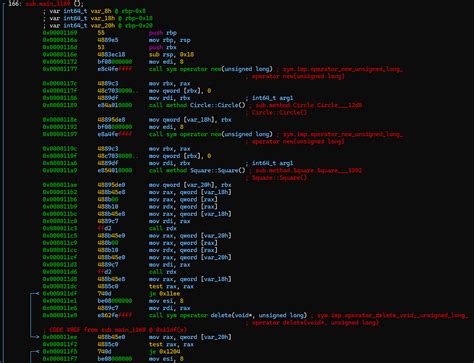Click the address 0x00001189
Screen dimensions: 474x363
60,105
